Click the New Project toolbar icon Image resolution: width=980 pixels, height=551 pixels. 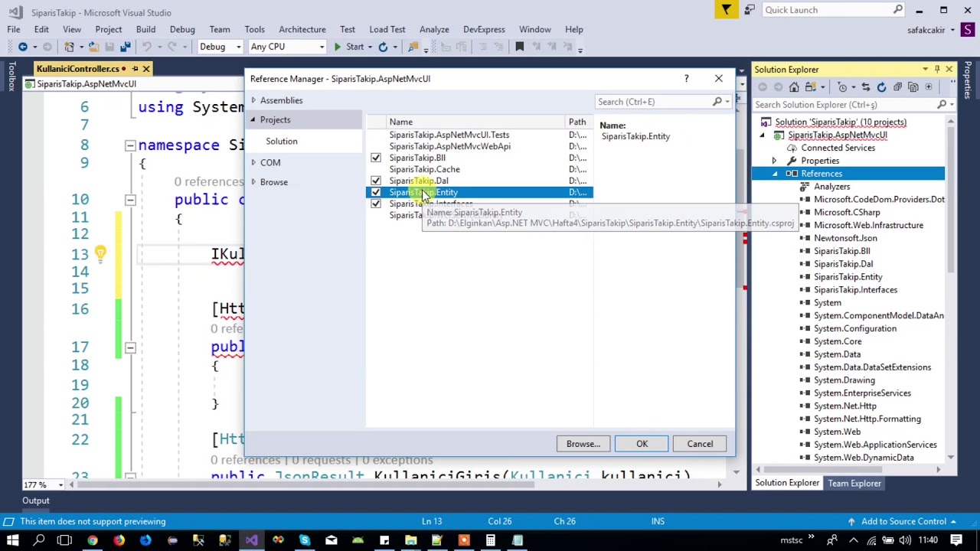70,47
